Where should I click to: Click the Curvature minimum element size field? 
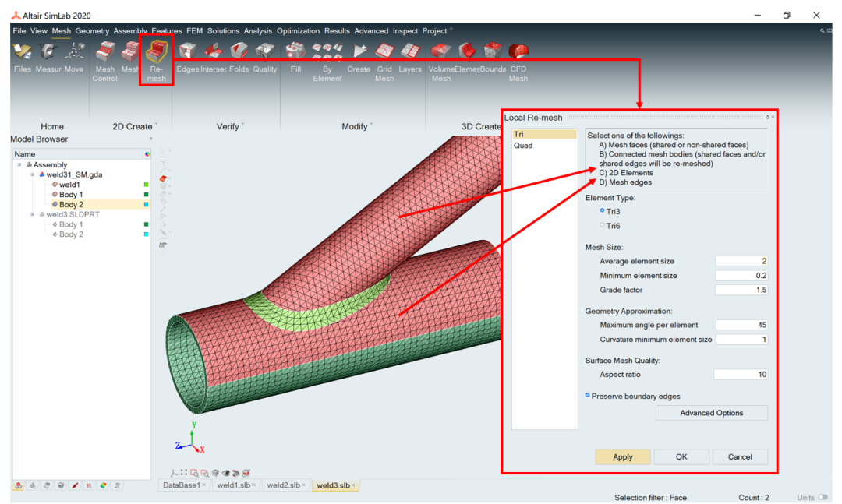(741, 339)
